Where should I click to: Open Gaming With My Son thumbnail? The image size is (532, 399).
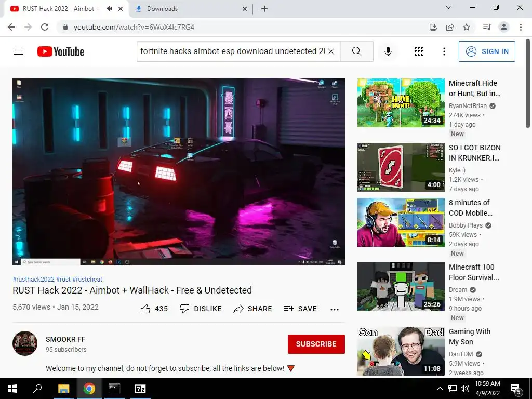(401, 351)
